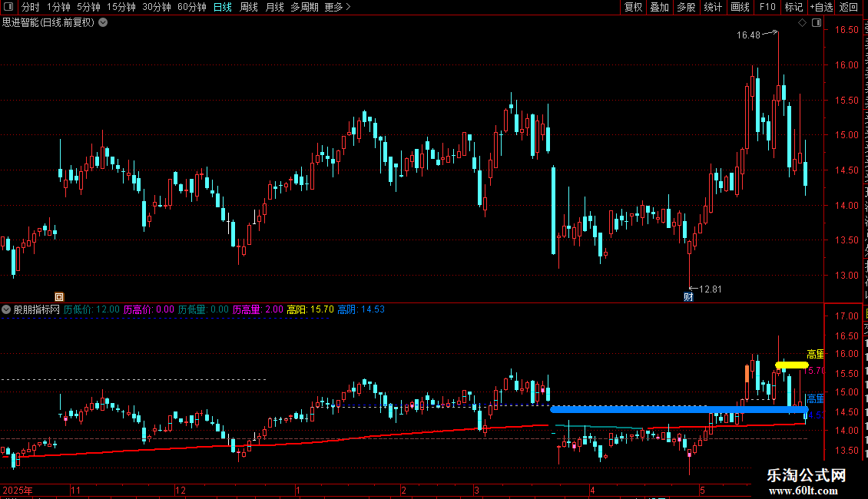Expand the 股朋指标网 indicator dropdown
The width and height of the screenshot is (868, 499).
point(6,310)
